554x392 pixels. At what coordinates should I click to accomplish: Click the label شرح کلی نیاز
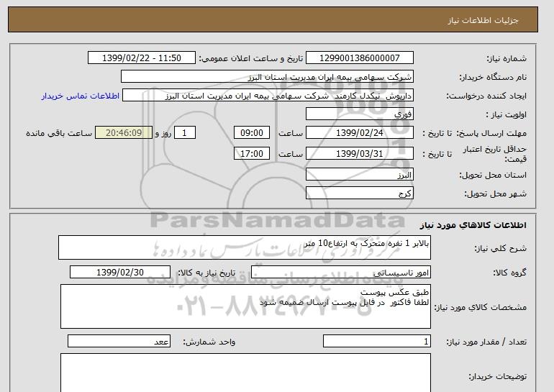coord(500,248)
